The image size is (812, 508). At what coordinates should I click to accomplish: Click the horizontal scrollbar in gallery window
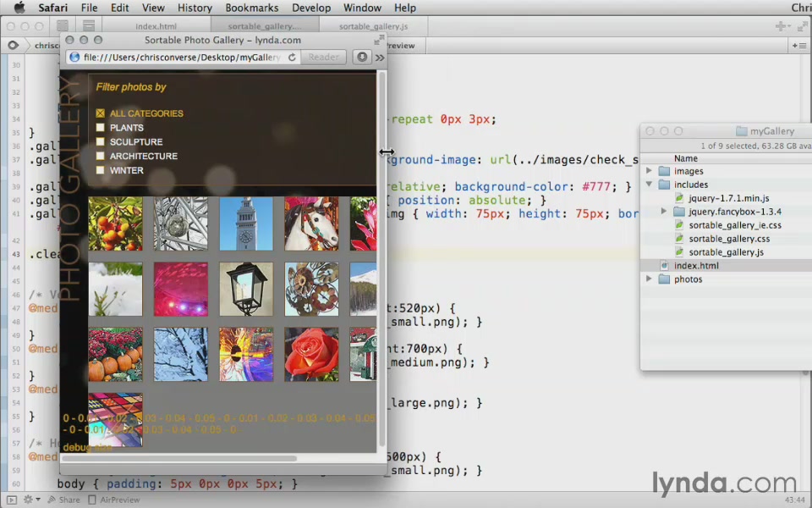[x=179, y=459]
